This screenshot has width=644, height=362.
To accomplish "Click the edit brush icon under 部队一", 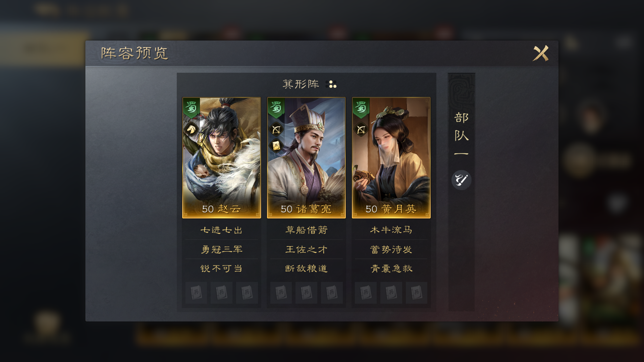I will [461, 180].
